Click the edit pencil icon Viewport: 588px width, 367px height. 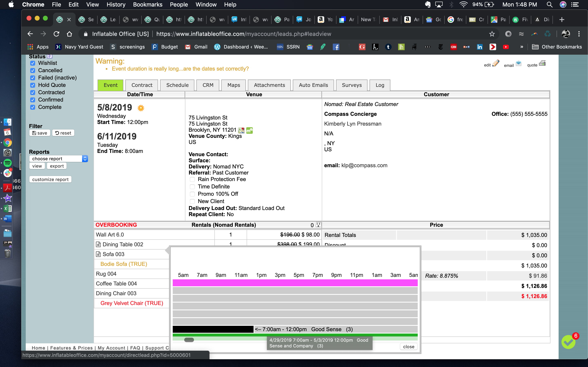(496, 63)
